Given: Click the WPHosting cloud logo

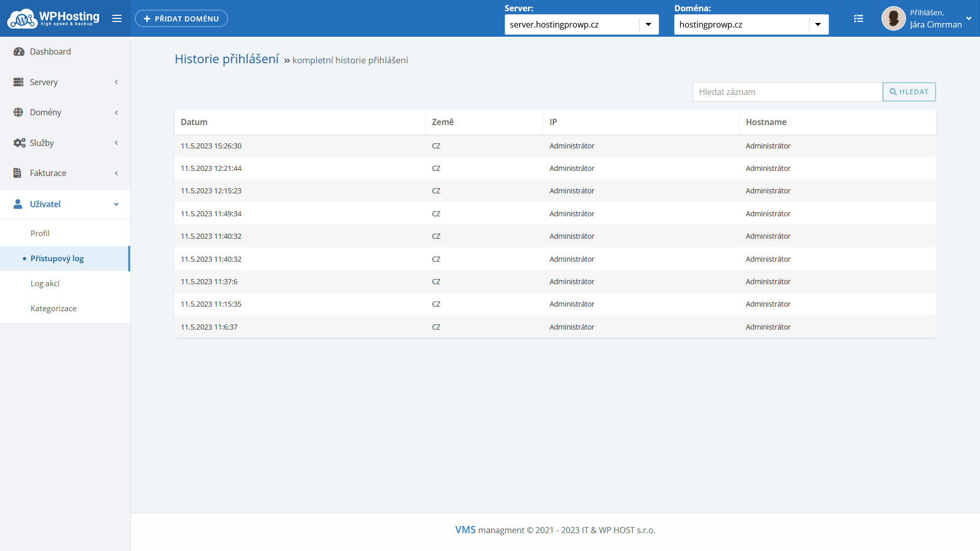Looking at the screenshot, I should pyautogui.click(x=22, y=19).
